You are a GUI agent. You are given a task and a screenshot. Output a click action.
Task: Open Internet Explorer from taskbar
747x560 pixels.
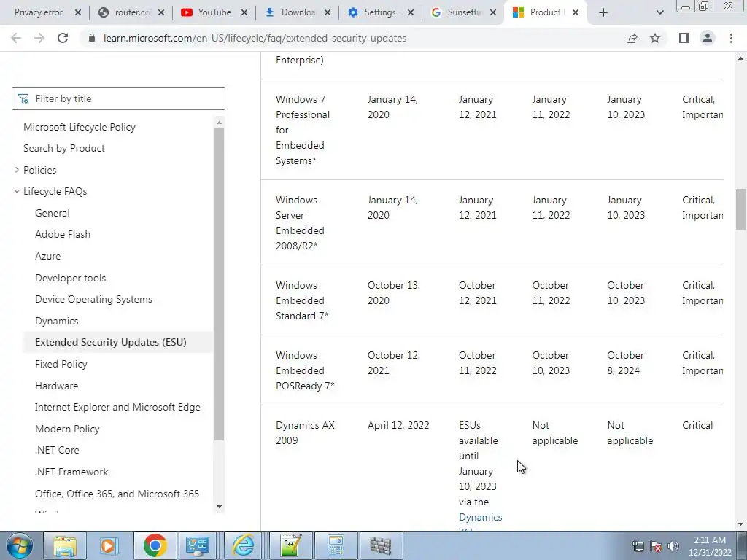click(244, 545)
